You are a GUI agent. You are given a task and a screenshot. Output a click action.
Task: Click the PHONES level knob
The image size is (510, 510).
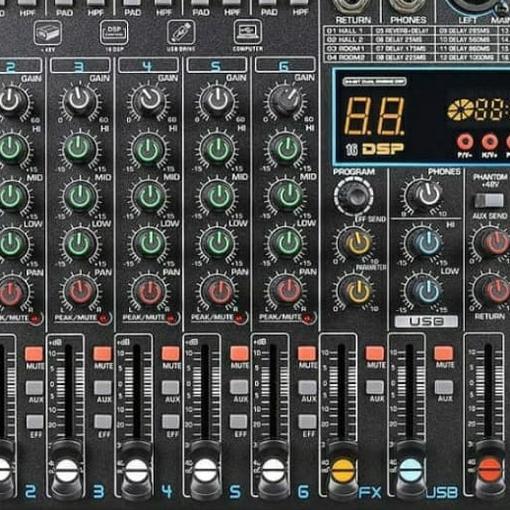tap(427, 194)
